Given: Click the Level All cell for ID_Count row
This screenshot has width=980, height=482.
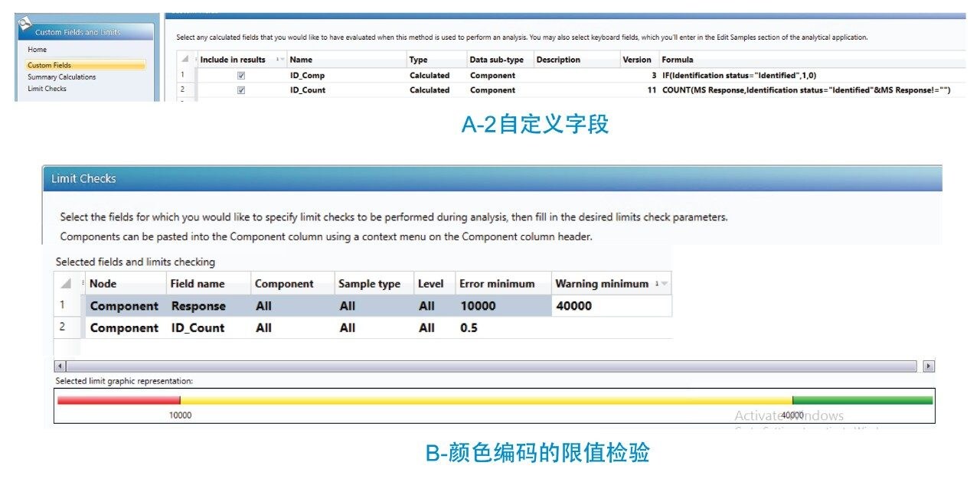Looking at the screenshot, I should click(x=435, y=327).
